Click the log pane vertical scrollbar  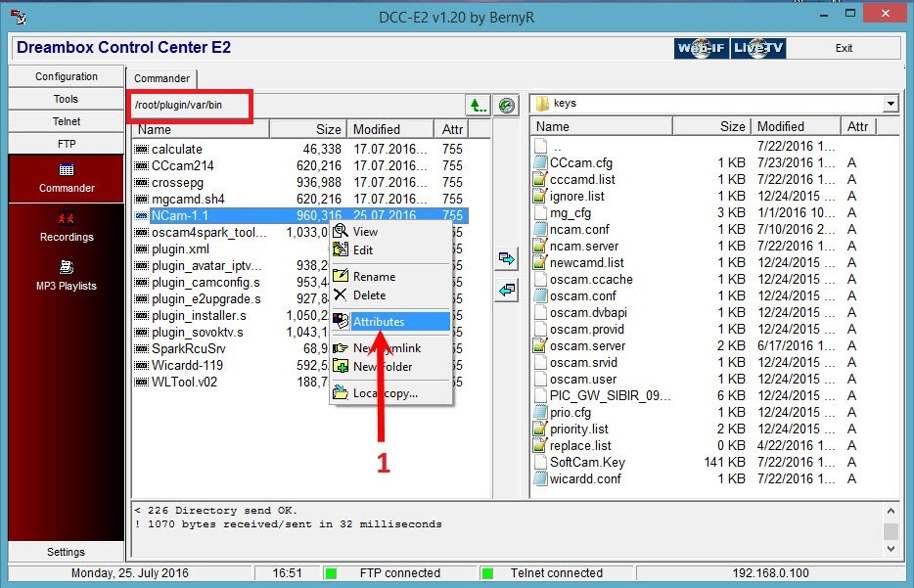[x=891, y=528]
